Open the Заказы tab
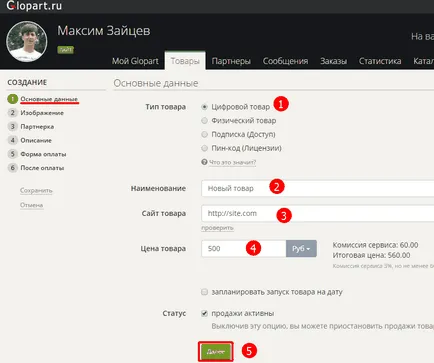Viewport: 434px width, 363px height. [x=333, y=61]
